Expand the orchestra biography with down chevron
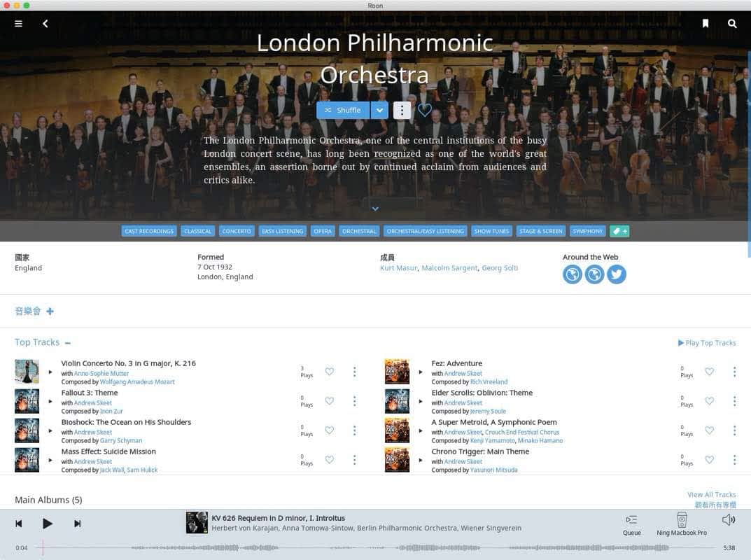This screenshot has height=560, width=751. click(375, 209)
